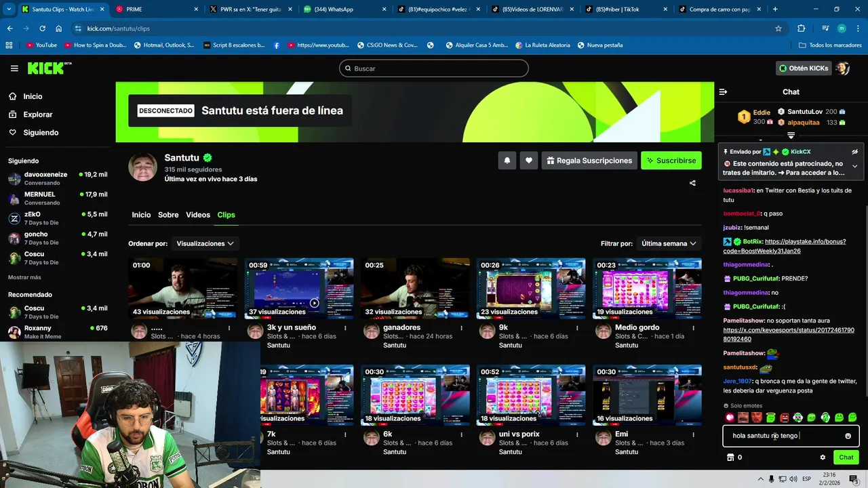
Task: Open the Visualizaciones sort dropdown
Action: (205, 243)
